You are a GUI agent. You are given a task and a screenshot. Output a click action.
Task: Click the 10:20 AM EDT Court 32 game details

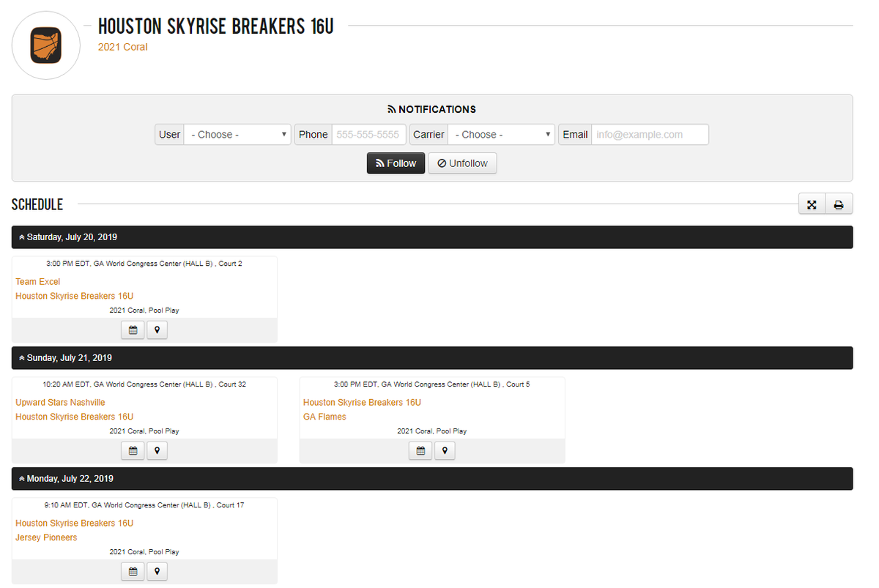(x=144, y=384)
